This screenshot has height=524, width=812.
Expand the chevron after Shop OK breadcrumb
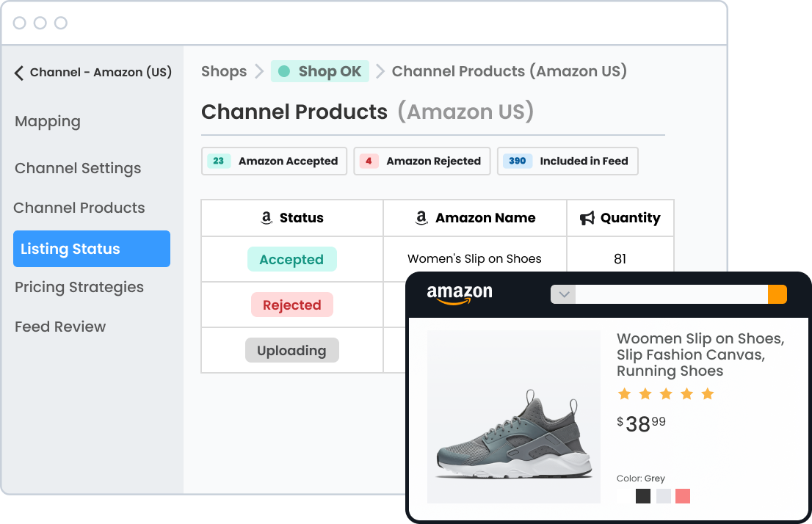pos(380,71)
